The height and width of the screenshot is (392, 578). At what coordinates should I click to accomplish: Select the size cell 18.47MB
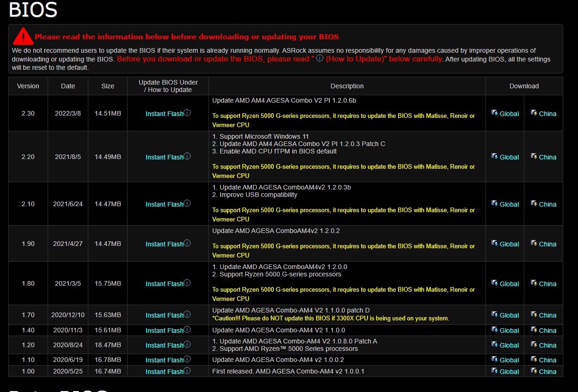pyautogui.click(x=108, y=345)
